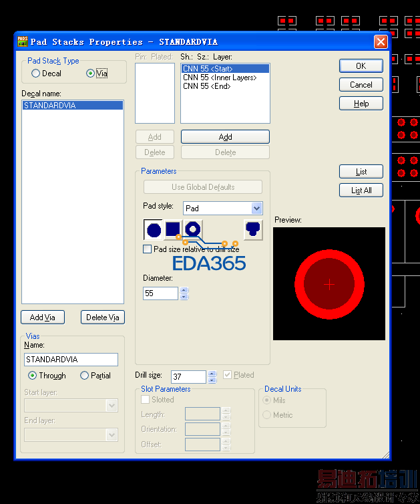Select the odd-shaped pad icon
The height and width of the screenshot is (504, 420).
point(253,231)
